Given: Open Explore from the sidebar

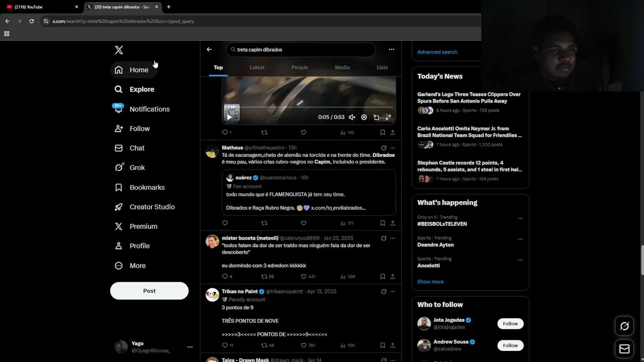Looking at the screenshot, I should (x=134, y=89).
